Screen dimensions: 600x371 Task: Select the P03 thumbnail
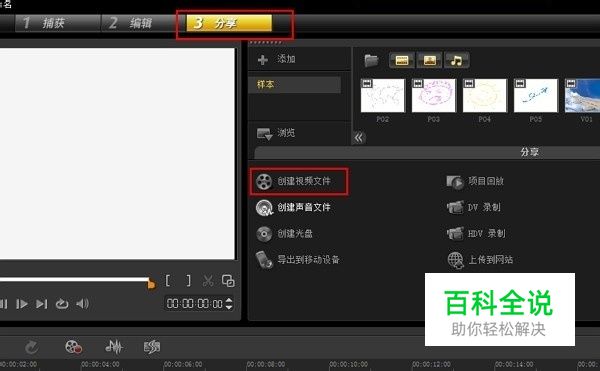click(x=434, y=96)
